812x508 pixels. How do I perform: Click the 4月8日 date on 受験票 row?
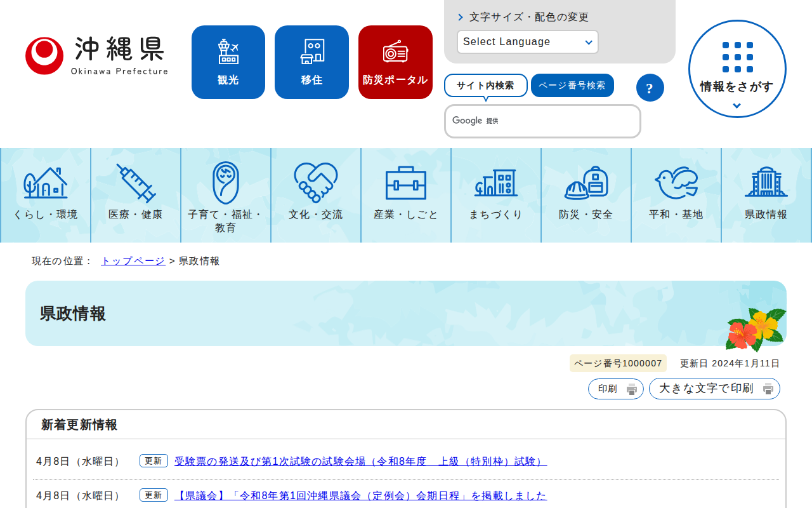80,462
